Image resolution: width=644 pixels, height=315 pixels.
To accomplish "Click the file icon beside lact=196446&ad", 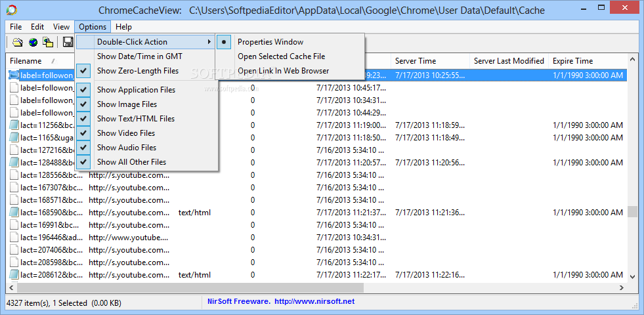I will click(x=14, y=238).
